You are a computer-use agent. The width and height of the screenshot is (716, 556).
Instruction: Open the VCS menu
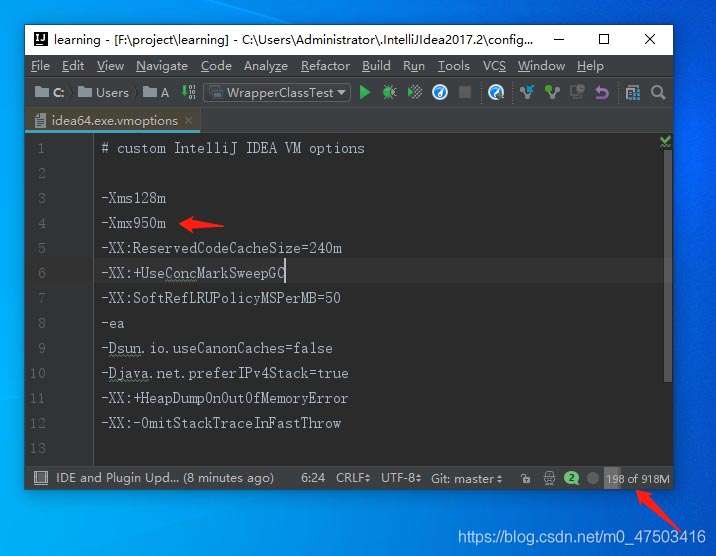coord(494,66)
